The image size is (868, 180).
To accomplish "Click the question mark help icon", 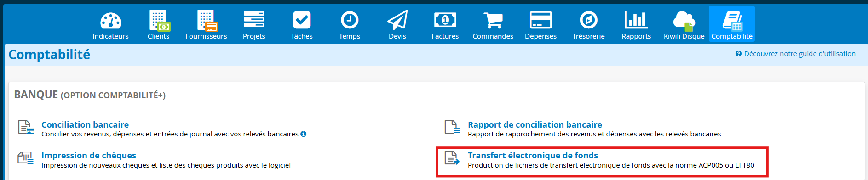I will 738,54.
